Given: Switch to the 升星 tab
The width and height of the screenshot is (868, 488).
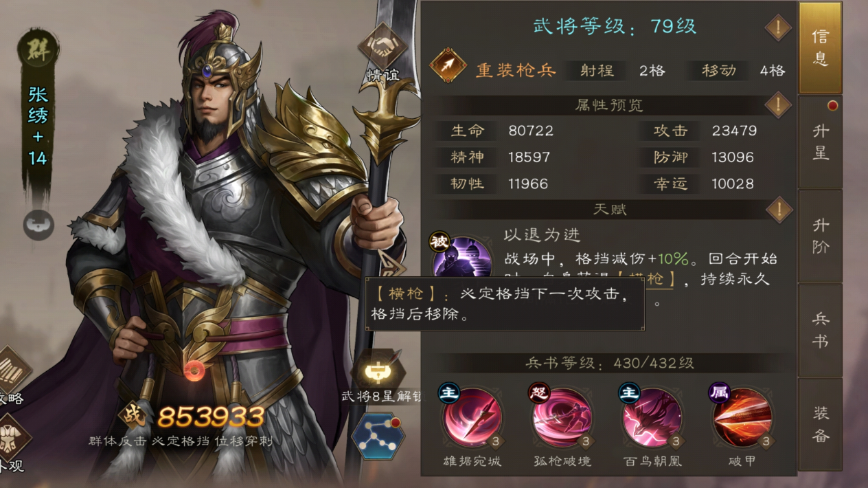Looking at the screenshot, I should click(820, 142).
